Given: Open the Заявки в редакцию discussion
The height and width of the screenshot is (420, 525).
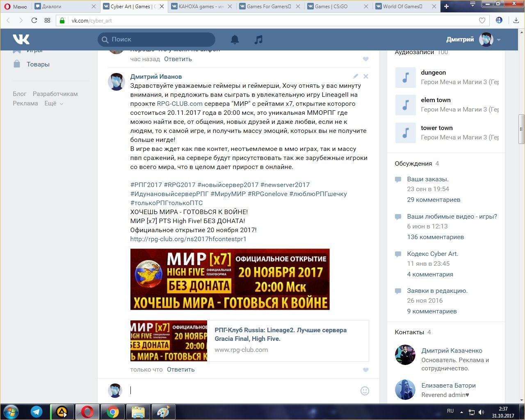Looking at the screenshot, I should 437,291.
